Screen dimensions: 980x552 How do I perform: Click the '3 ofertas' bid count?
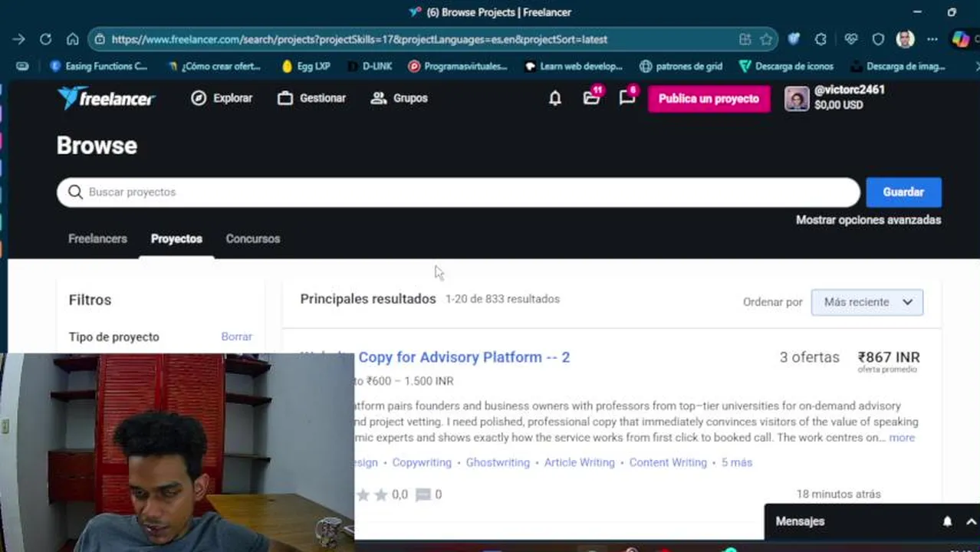[809, 357]
